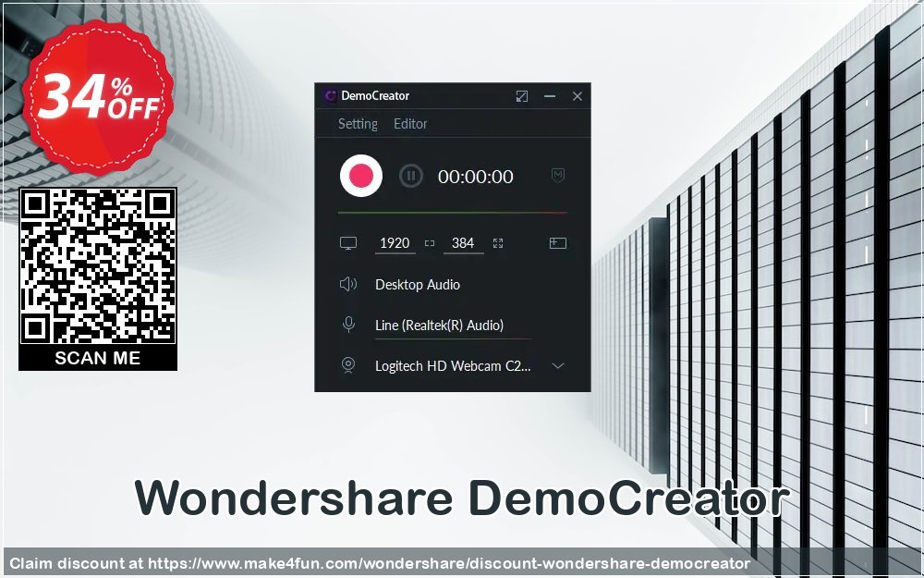Expand the webcam dropdown chevron

click(x=557, y=365)
